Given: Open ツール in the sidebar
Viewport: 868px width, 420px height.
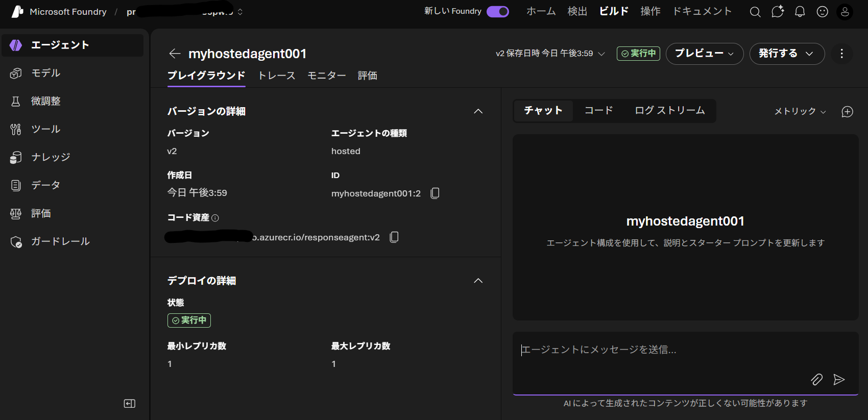Looking at the screenshot, I should coord(73,129).
